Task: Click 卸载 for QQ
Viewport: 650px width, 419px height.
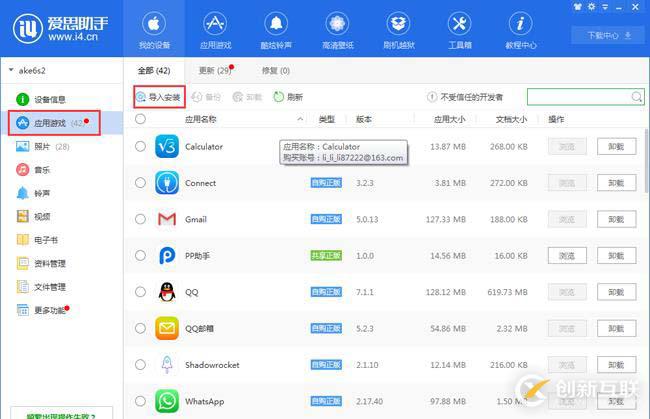Action: (616, 292)
